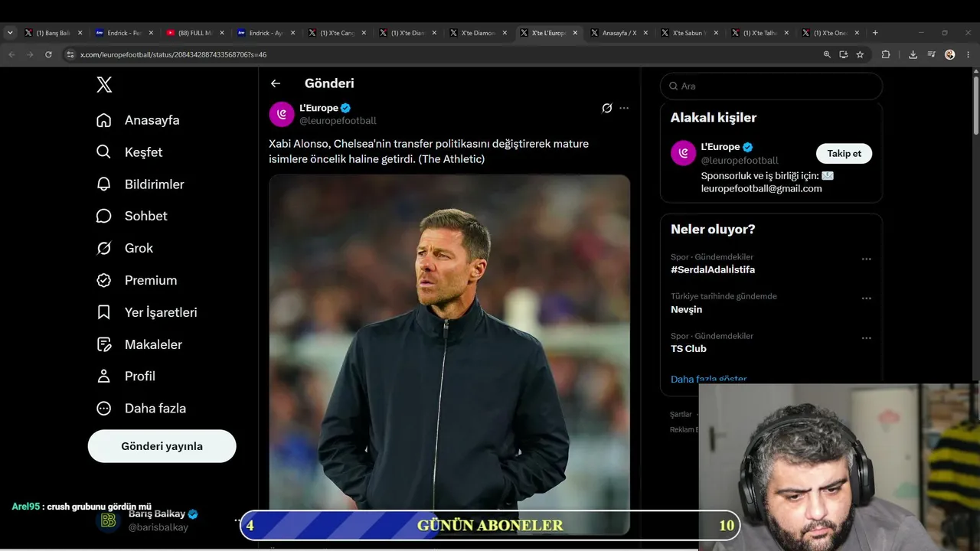Open Chrome profile avatar

pyautogui.click(x=950, y=54)
